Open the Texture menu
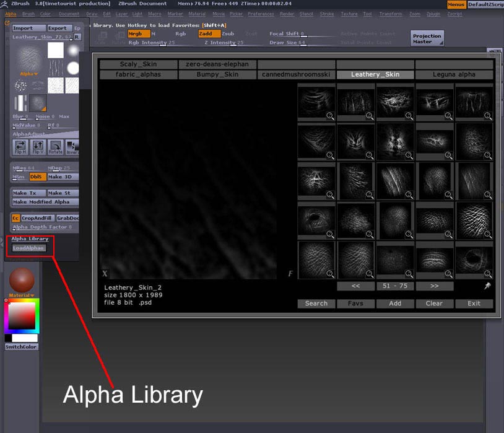The width and height of the screenshot is (504, 433). pyautogui.click(x=349, y=14)
